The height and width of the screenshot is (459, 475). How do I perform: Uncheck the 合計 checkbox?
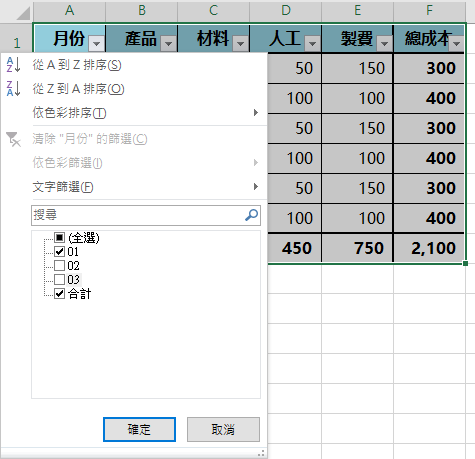click(x=59, y=293)
